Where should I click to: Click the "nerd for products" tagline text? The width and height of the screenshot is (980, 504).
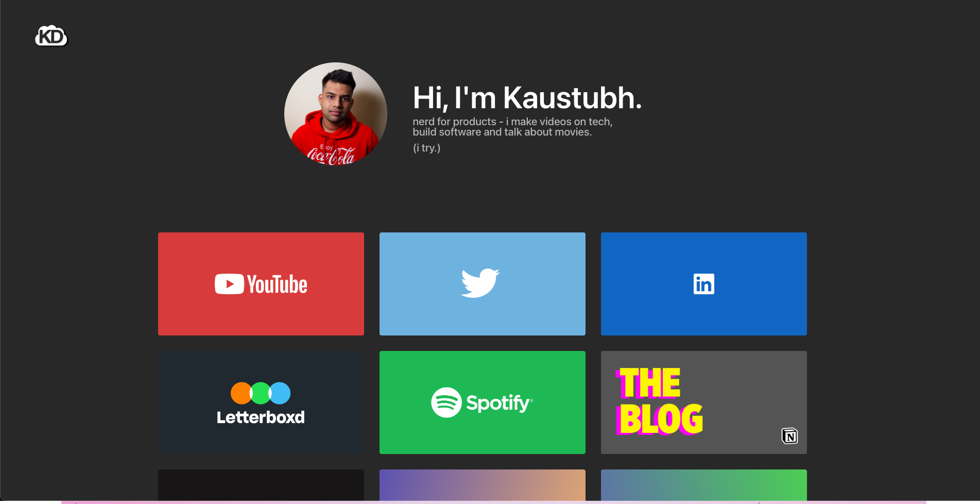pyautogui.click(x=512, y=127)
